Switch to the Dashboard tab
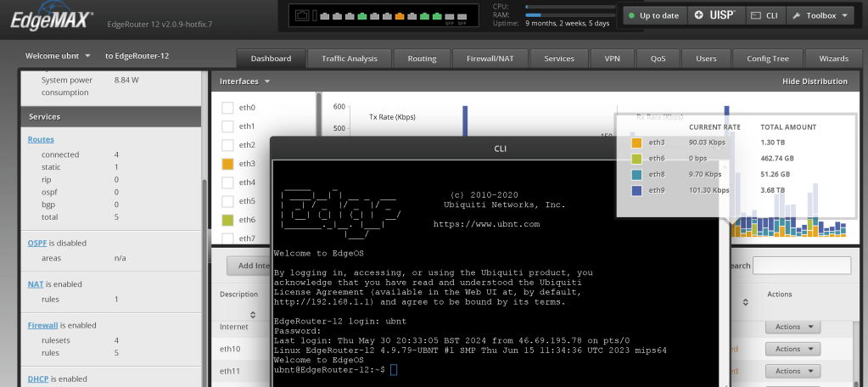The width and height of the screenshot is (868, 387). click(x=272, y=59)
